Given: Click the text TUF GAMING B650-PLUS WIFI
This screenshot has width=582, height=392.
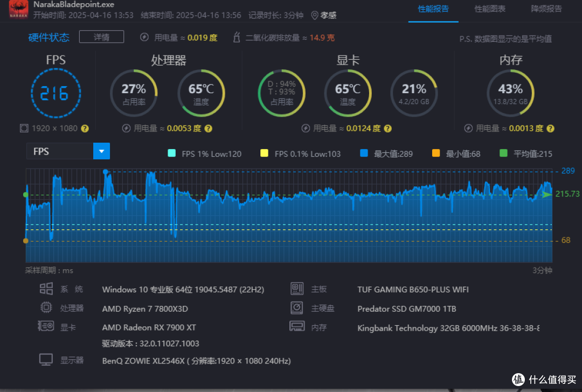Looking at the screenshot, I should [x=413, y=290].
